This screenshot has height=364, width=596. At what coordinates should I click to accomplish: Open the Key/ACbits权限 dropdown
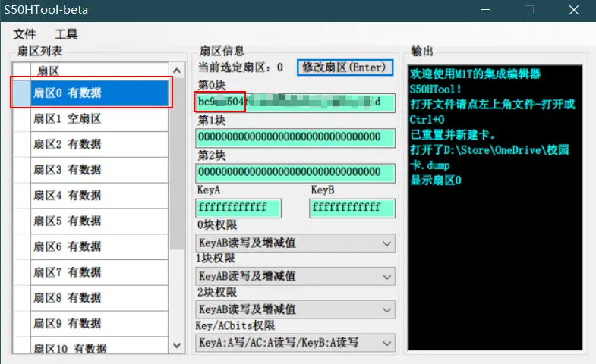pyautogui.click(x=295, y=343)
